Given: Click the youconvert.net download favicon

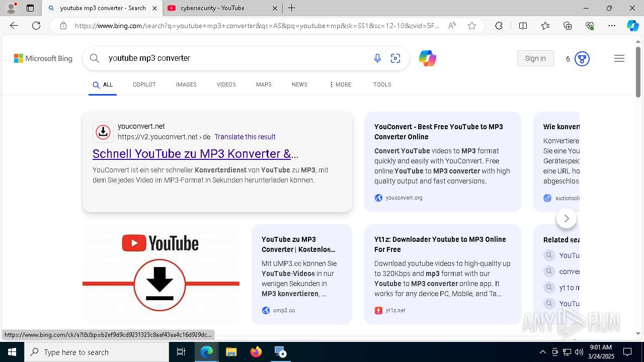Looking at the screenshot, I should [x=103, y=132].
